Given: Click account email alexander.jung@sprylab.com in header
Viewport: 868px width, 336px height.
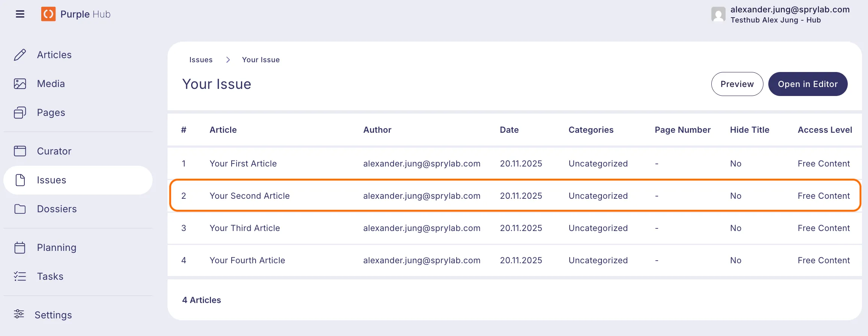Looking at the screenshot, I should [790, 9].
